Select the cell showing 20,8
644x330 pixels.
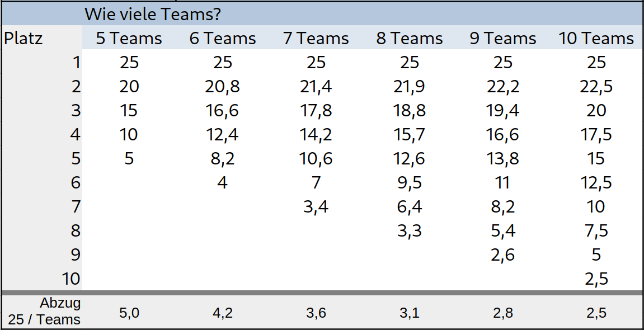(223, 87)
